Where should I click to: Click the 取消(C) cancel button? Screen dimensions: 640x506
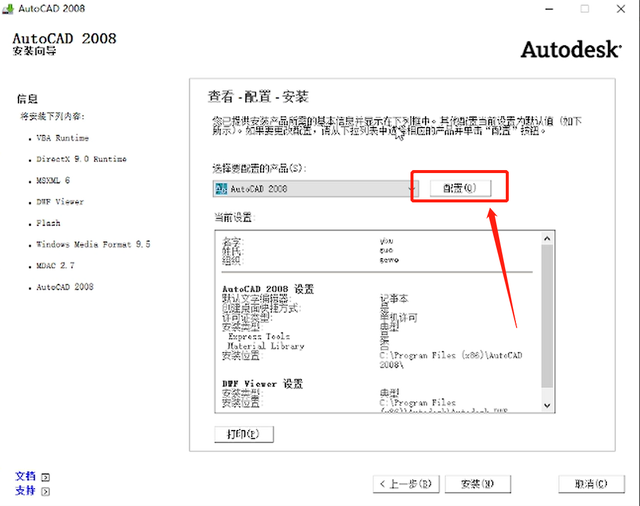(591, 484)
